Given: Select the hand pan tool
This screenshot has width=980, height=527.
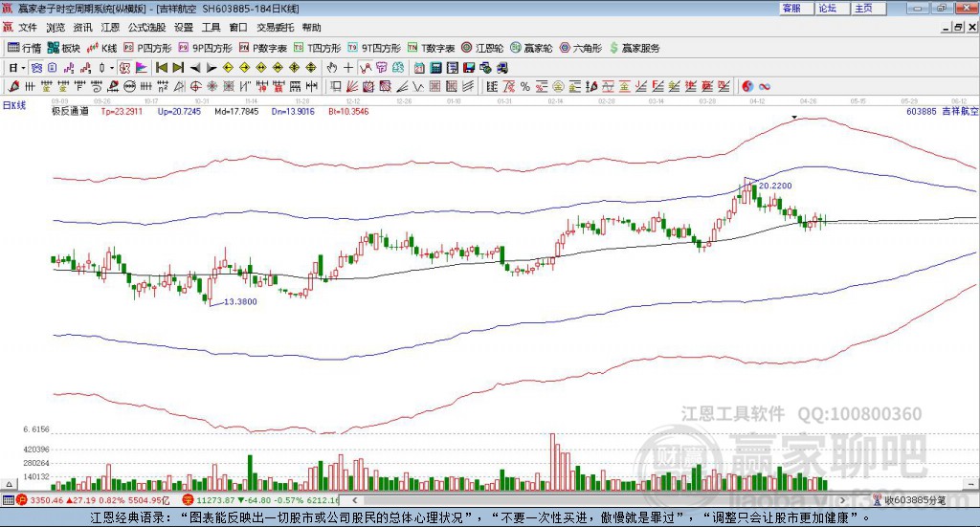Looking at the screenshot, I should [x=332, y=68].
